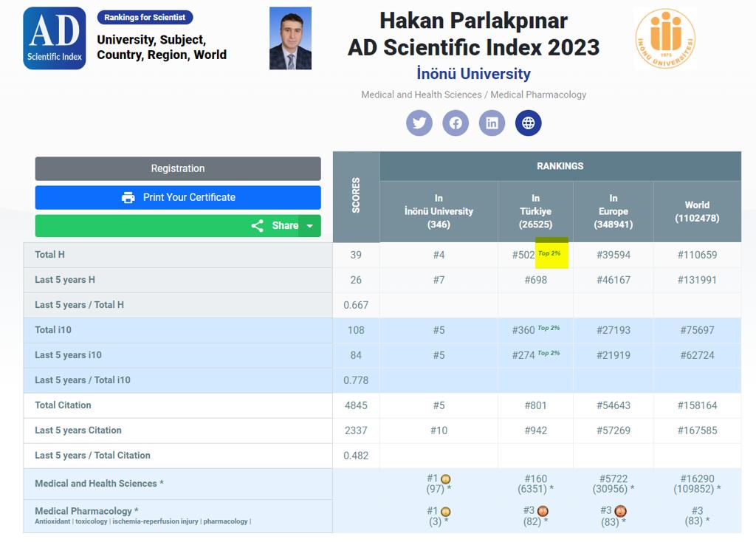Screen dimensions: 756x542
Task: Select the Last 5 years H row label
Action: point(65,280)
